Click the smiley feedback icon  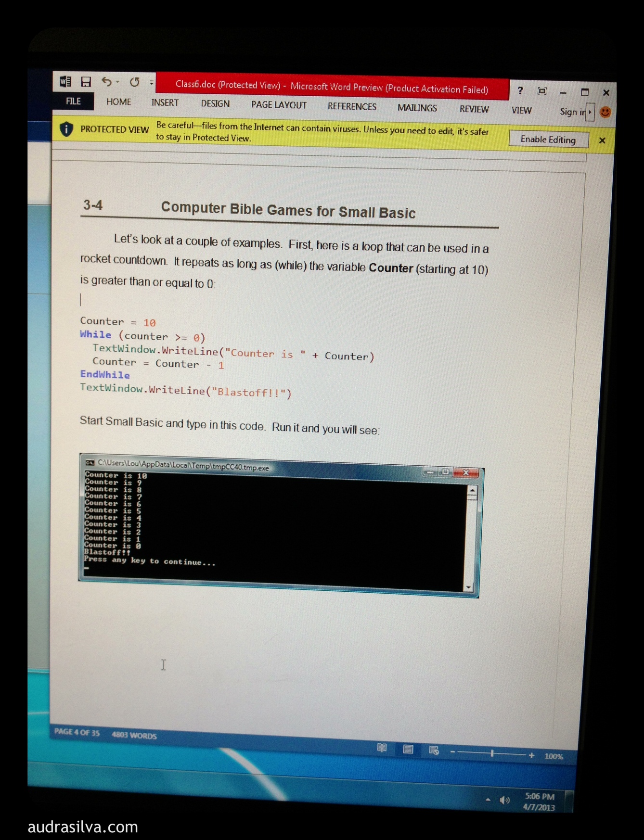(605, 112)
